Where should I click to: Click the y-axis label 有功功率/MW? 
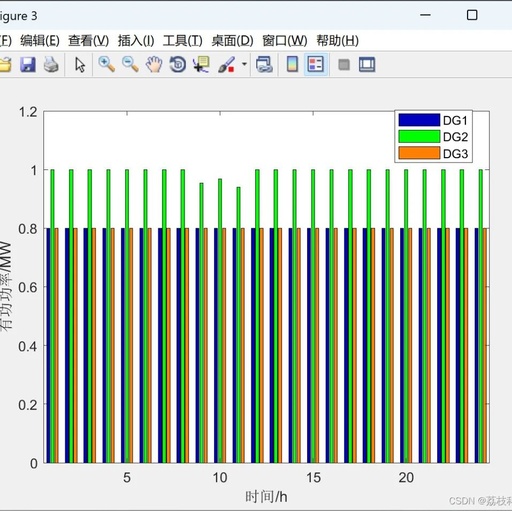click(x=6, y=286)
